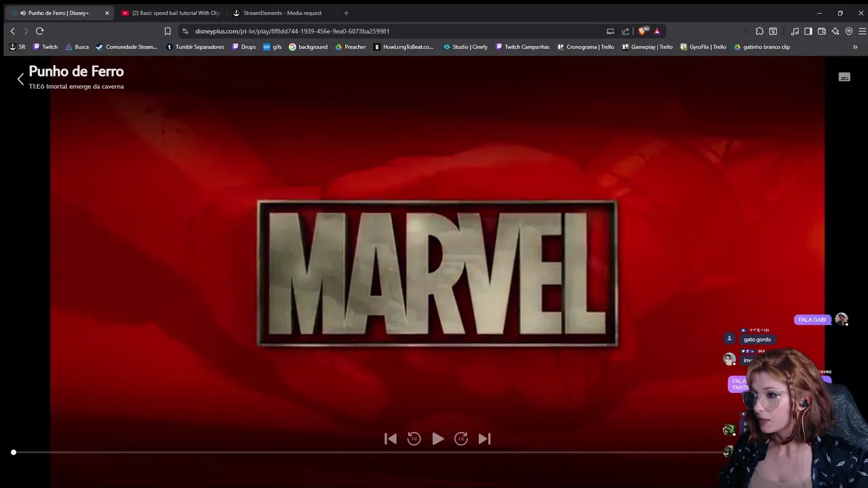Open the Cronograma | Trello bookmark
This screenshot has width=868, height=488.
[x=585, y=47]
